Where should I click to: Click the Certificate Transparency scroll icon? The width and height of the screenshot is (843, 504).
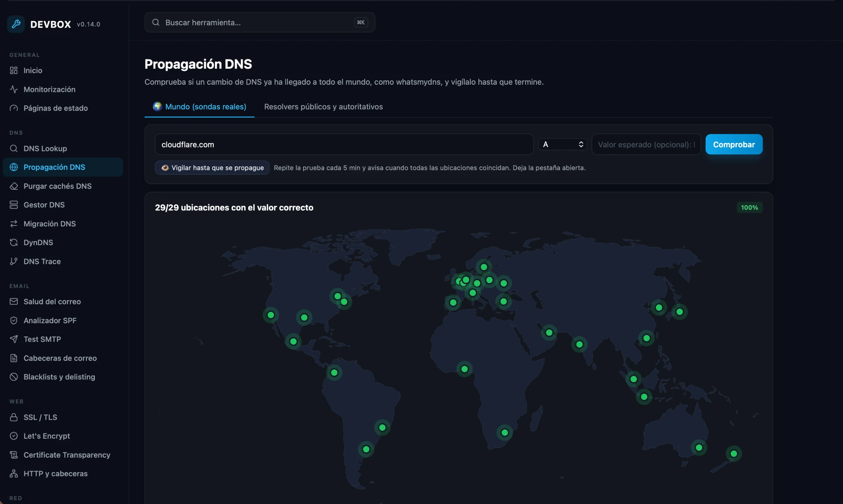click(14, 455)
